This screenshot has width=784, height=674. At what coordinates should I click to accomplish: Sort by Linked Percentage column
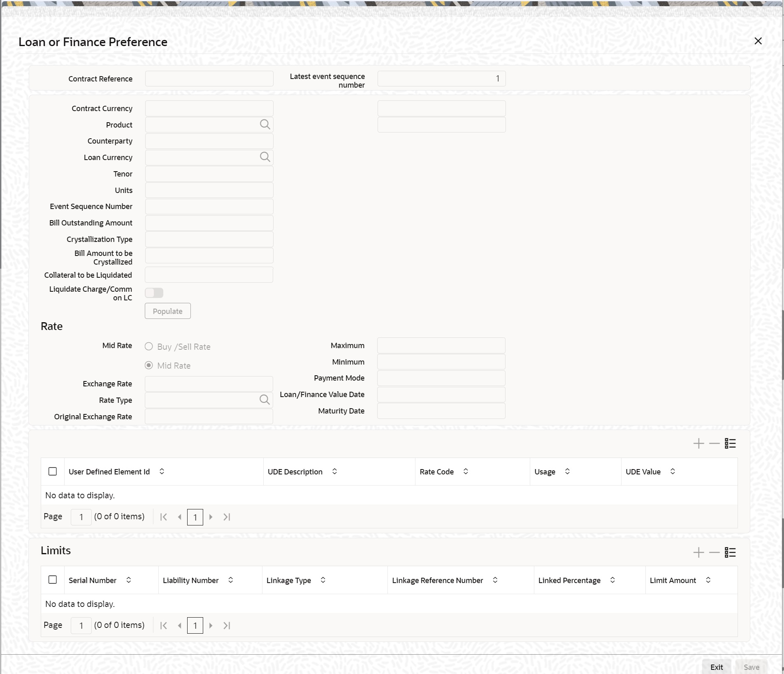coord(612,580)
